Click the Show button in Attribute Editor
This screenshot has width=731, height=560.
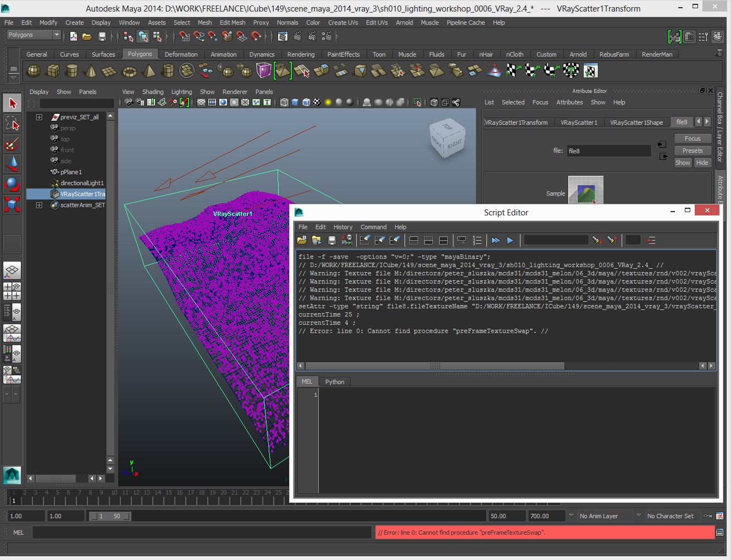coord(683,163)
